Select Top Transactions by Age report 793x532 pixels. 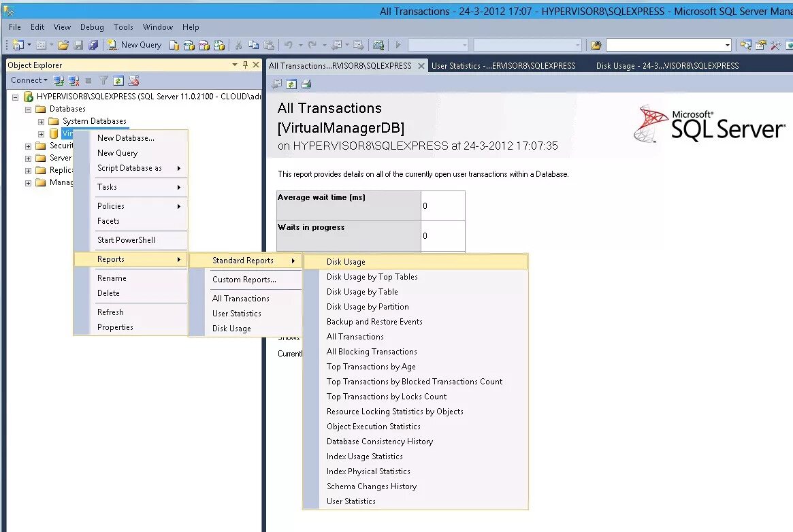tap(415, 367)
